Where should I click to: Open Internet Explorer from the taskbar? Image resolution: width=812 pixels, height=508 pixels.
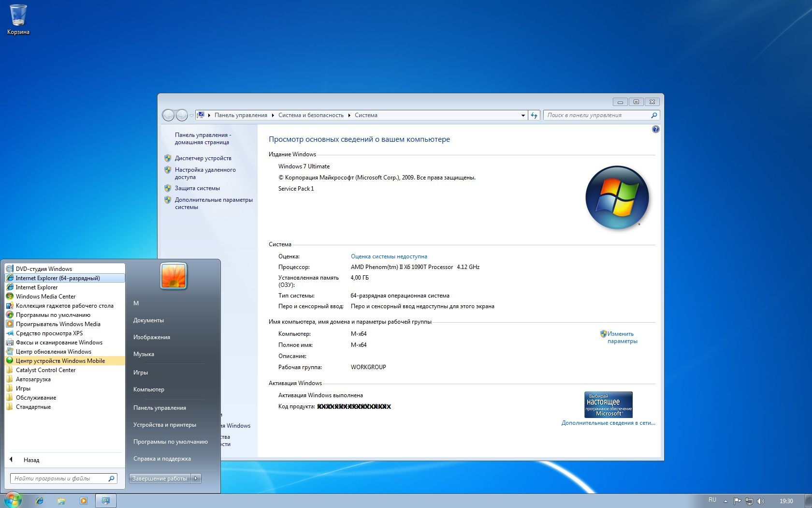tap(40, 501)
